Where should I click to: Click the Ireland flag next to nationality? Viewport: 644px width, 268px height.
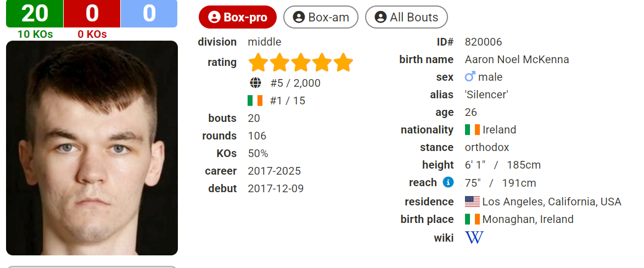pos(472,130)
